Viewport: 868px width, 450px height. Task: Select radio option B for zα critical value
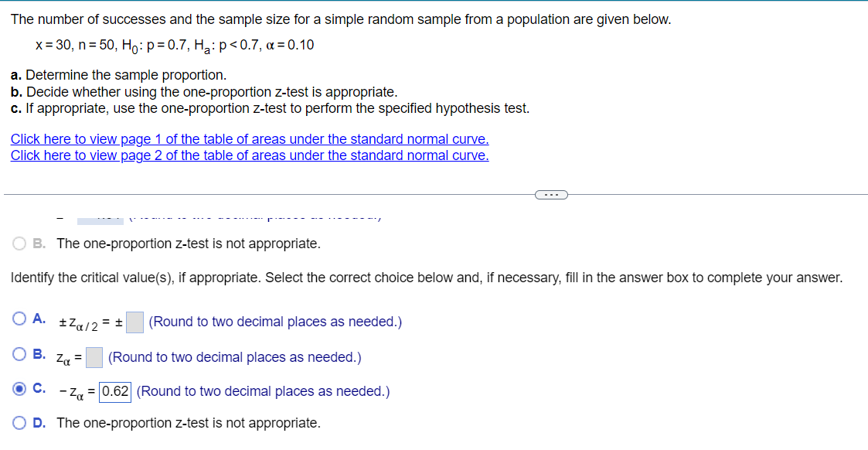19,353
